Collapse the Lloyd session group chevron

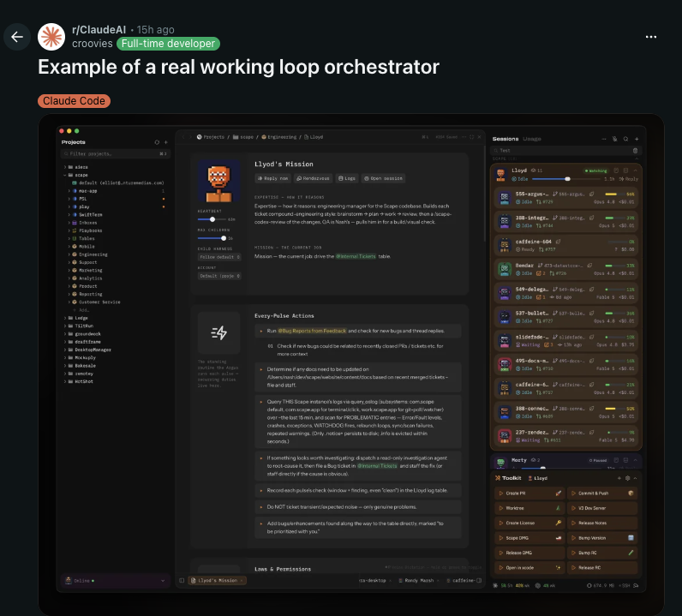click(x=636, y=170)
